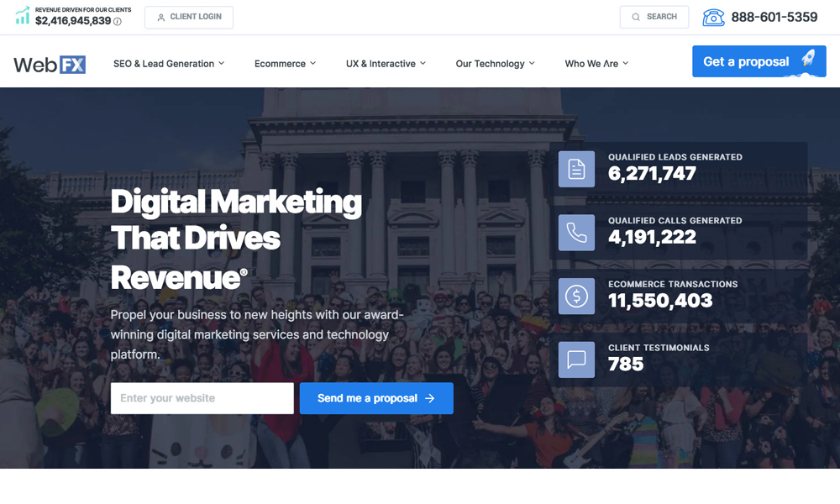Open the Who We Are menu

[x=596, y=64]
